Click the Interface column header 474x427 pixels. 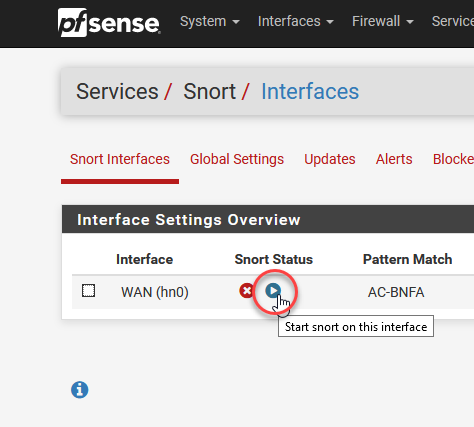point(144,259)
